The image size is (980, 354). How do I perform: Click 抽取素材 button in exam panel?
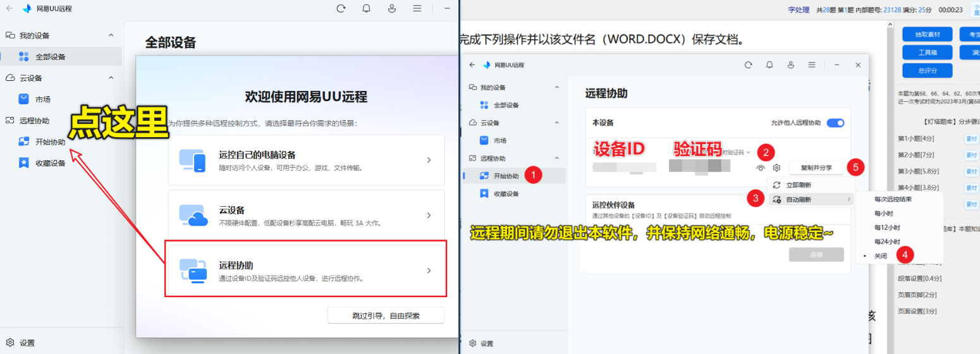928,34
